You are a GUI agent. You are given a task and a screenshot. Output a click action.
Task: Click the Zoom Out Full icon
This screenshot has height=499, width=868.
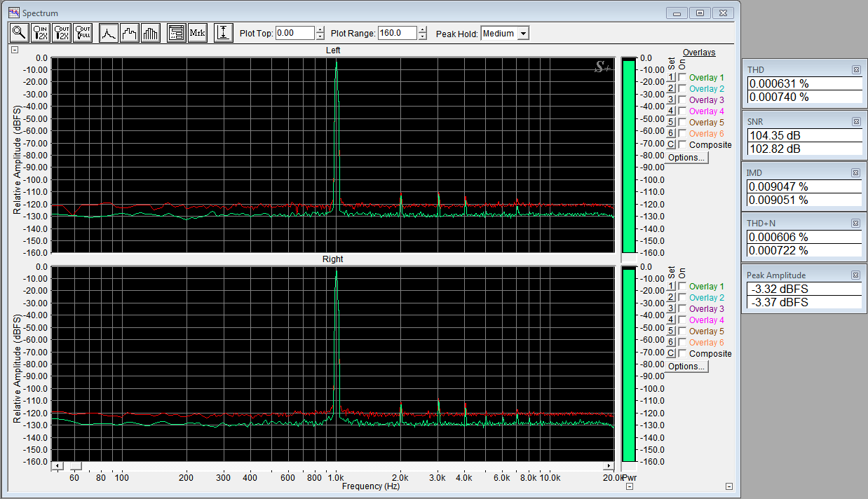click(x=83, y=32)
